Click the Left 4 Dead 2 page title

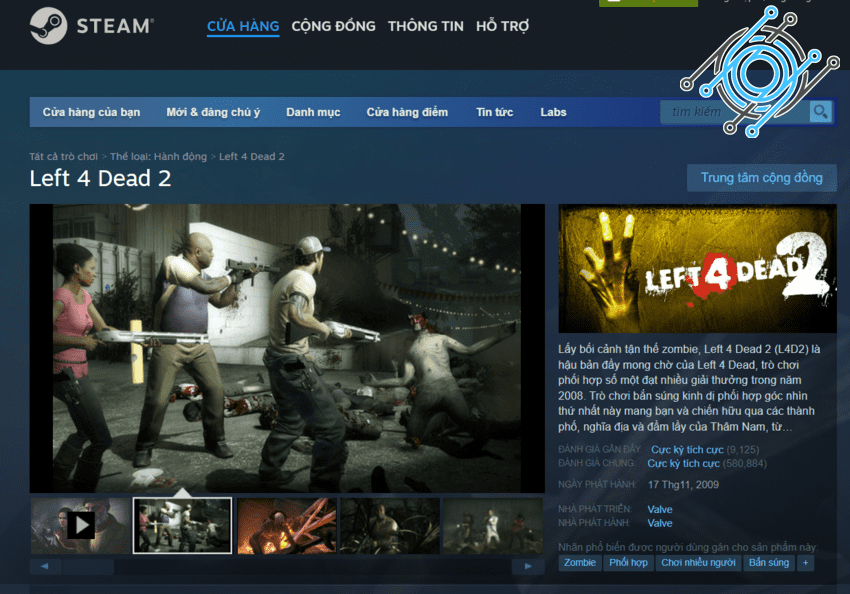click(x=100, y=178)
